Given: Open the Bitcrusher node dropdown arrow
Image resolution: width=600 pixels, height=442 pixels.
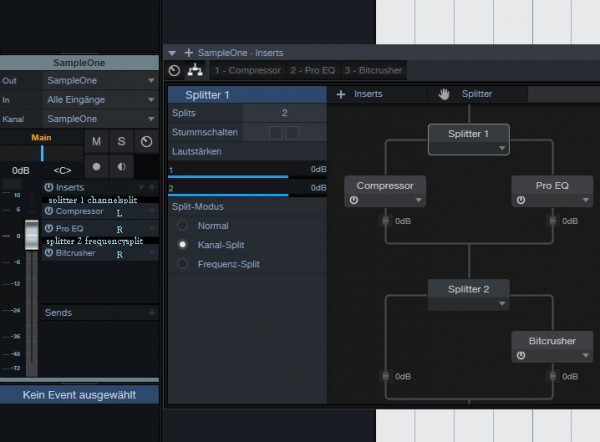Looking at the screenshot, I should click(586, 355).
